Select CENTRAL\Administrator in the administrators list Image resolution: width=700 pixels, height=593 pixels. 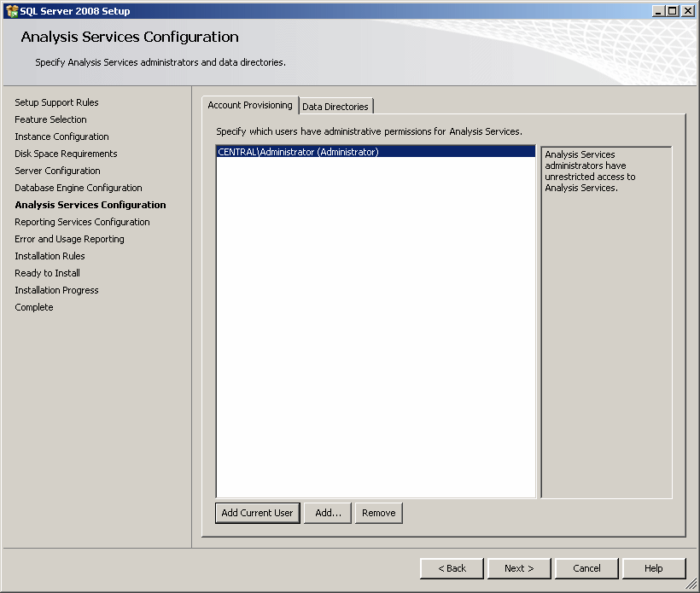pos(376,152)
